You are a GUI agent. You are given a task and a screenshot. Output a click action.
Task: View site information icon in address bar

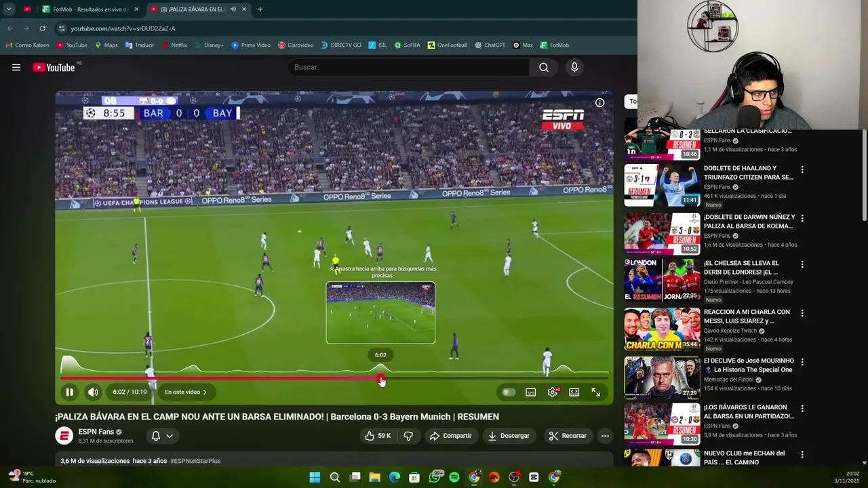coord(62,28)
